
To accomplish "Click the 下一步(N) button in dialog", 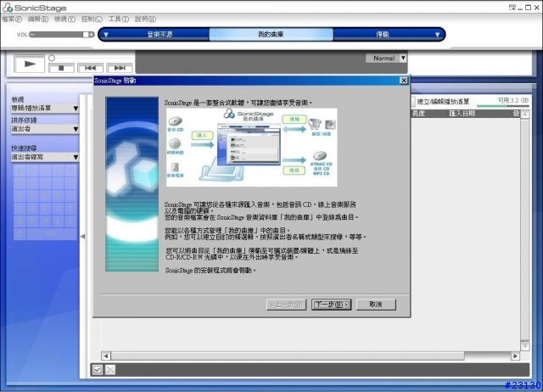I will tap(332, 305).
